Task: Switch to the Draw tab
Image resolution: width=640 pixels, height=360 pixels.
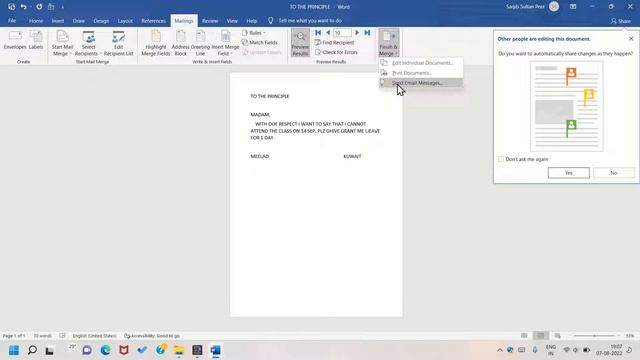Action: pyautogui.click(x=78, y=21)
